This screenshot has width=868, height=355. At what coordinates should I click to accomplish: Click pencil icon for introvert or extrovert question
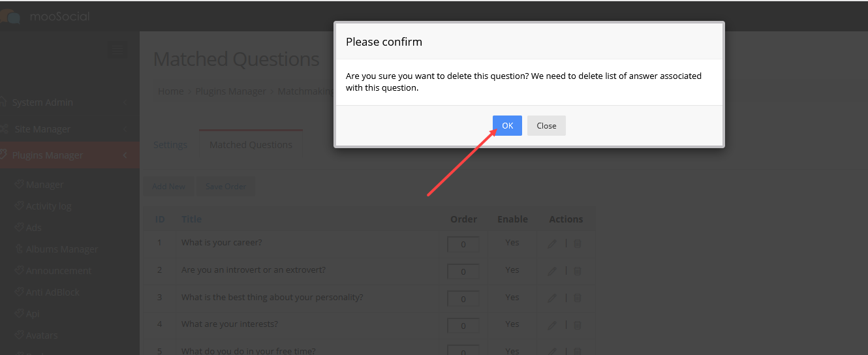(552, 271)
